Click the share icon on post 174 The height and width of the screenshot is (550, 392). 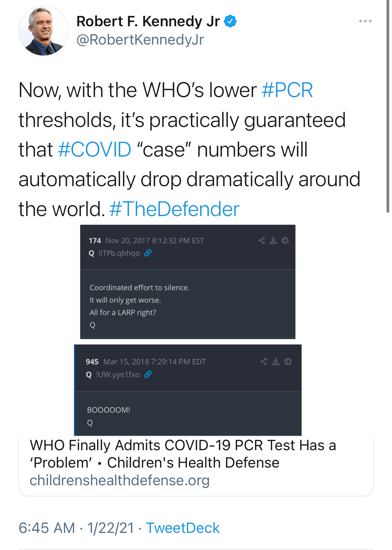pyautogui.click(x=262, y=241)
